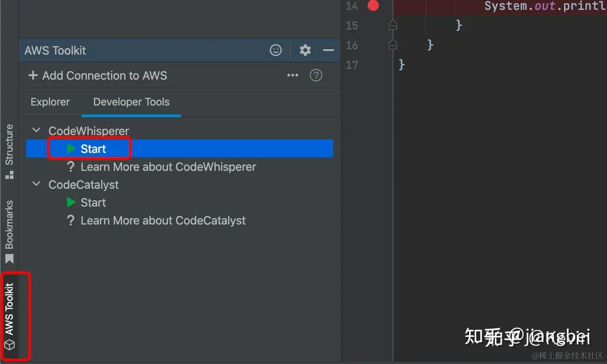The image size is (607, 364).
Task: Click the help question mark circle icon
Action: coord(316,75)
